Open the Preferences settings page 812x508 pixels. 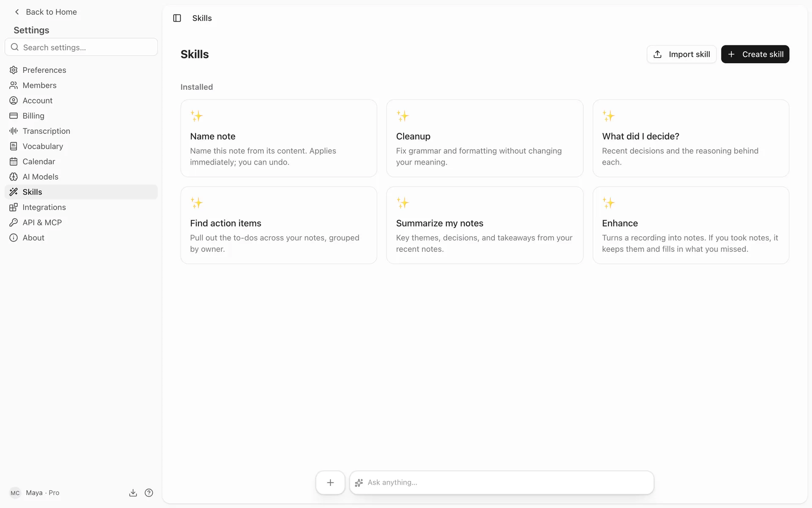click(x=81, y=70)
